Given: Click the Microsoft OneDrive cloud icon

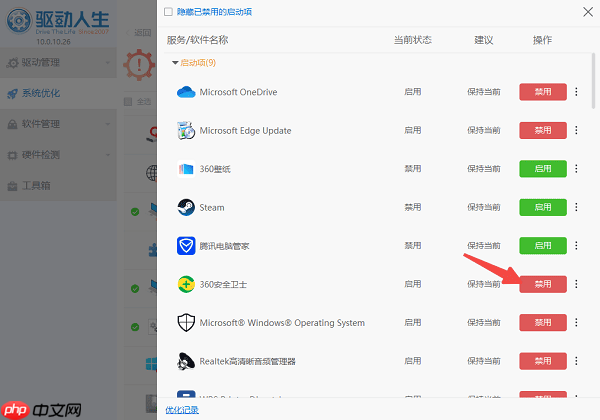Looking at the screenshot, I should 186,92.
